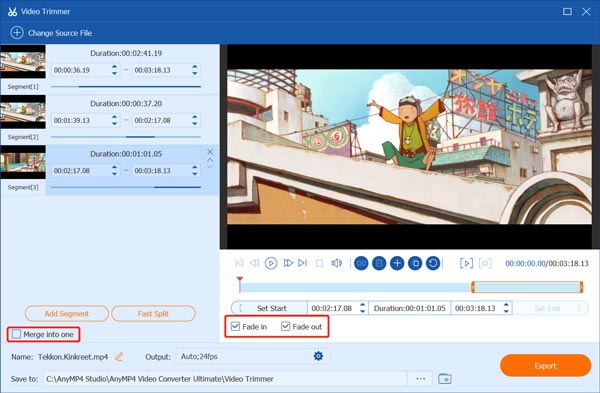The width and height of the screenshot is (600, 393).
Task: Click the Segment[2] end time field 00:02:17.08
Action: pos(166,120)
